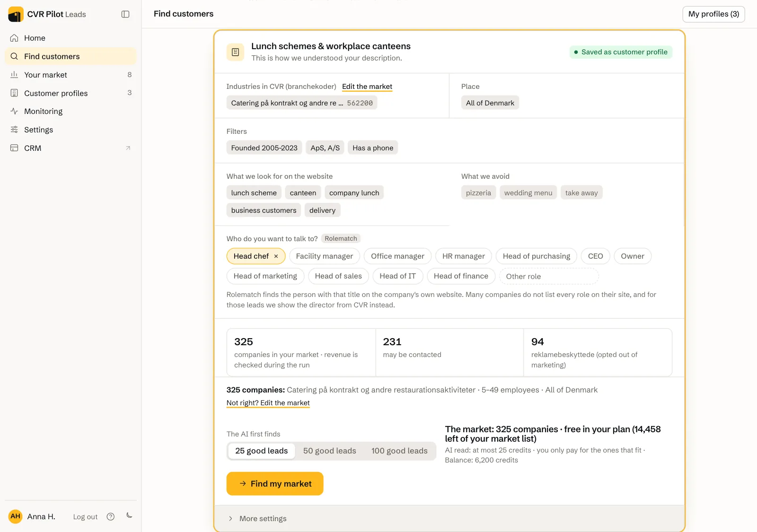Remove Head chef role with x

(276, 256)
